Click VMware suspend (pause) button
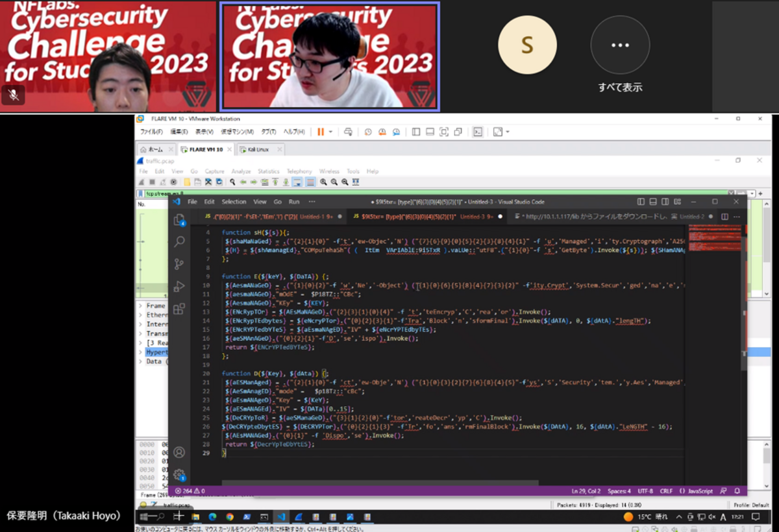Viewport: 779px width, 532px height. [321, 132]
